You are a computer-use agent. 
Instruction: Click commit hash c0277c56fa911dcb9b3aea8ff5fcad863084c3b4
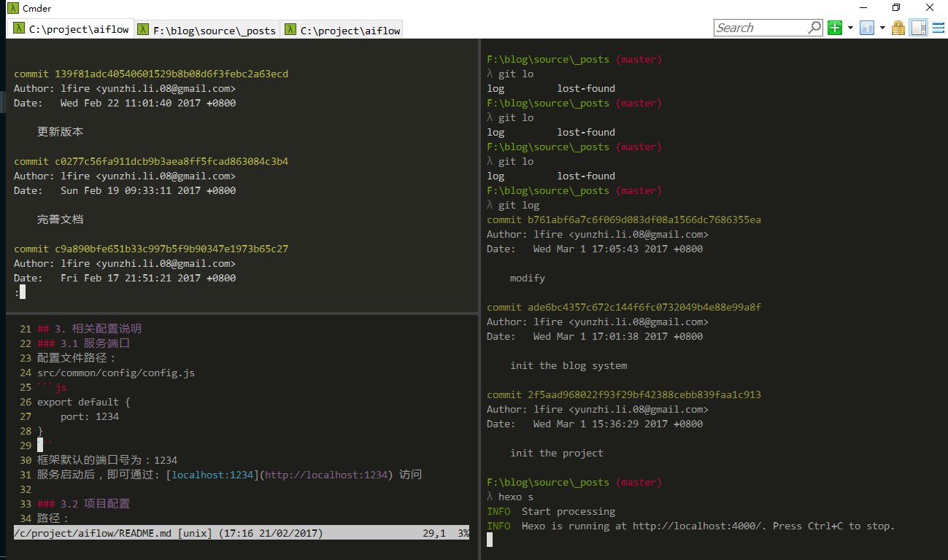pyautogui.click(x=172, y=161)
